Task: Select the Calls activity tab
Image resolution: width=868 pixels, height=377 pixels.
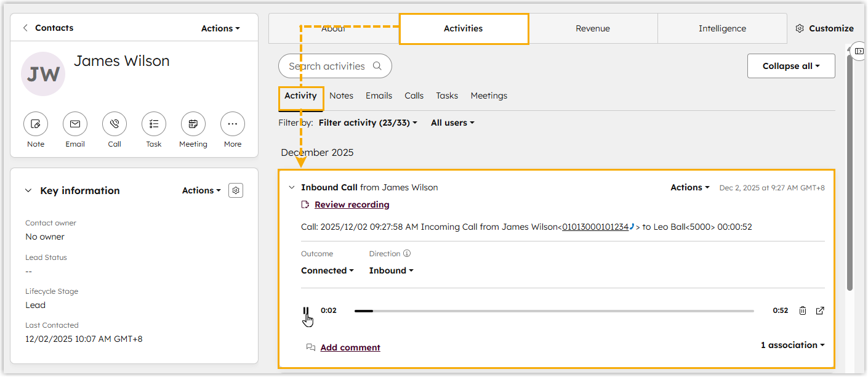Action: (414, 95)
